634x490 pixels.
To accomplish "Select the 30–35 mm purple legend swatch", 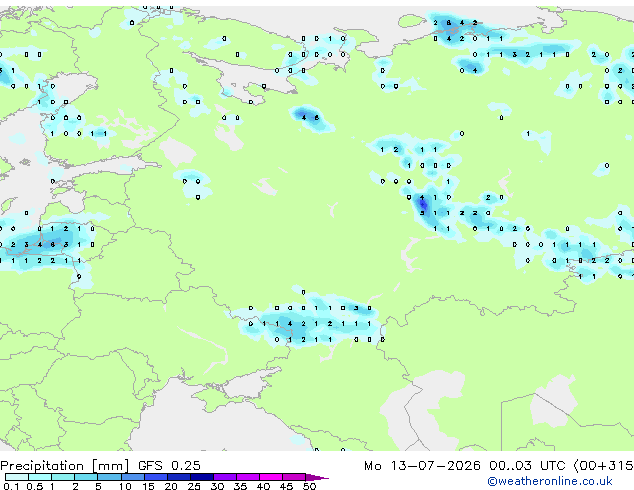I will (225, 477).
